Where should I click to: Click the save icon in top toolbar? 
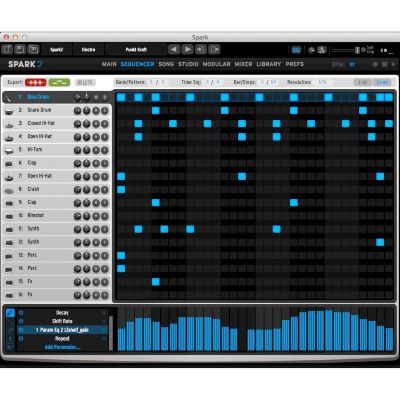coord(20,49)
